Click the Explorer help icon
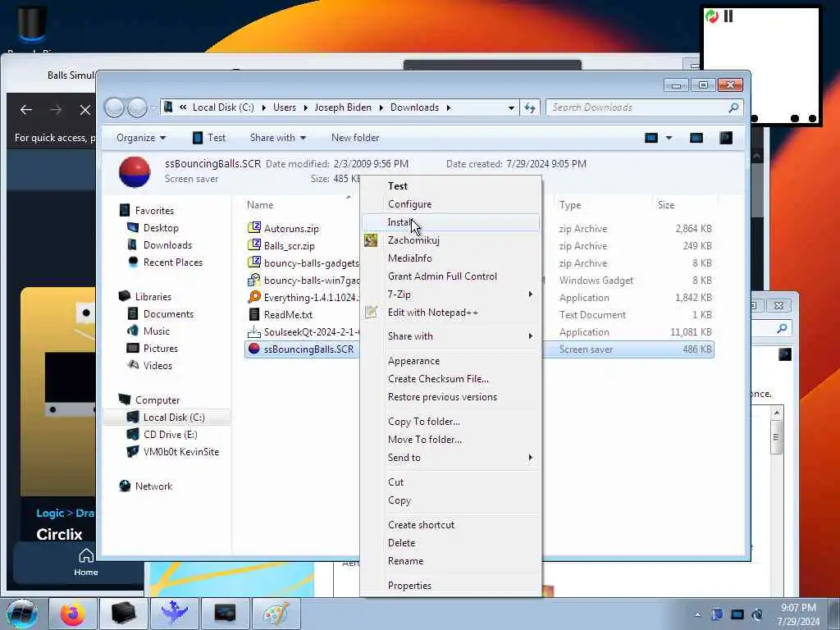The height and width of the screenshot is (630, 840). 726,138
